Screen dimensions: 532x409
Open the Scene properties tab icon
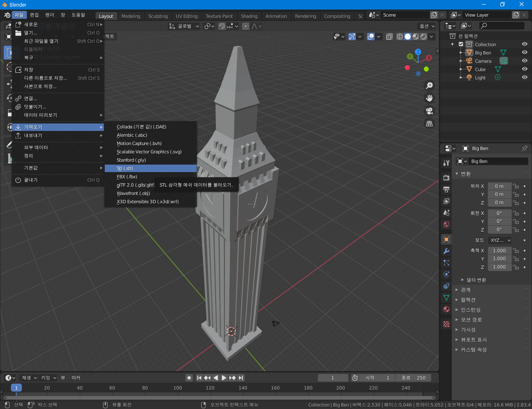[446, 213]
